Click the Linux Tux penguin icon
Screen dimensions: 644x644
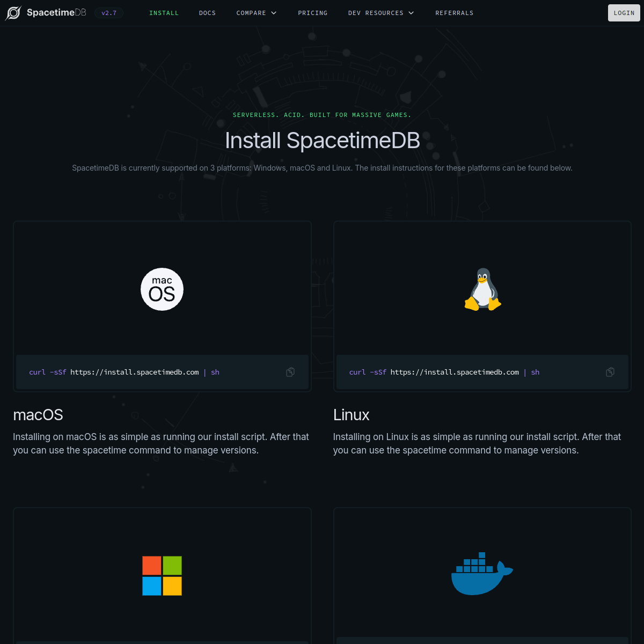pos(482,289)
